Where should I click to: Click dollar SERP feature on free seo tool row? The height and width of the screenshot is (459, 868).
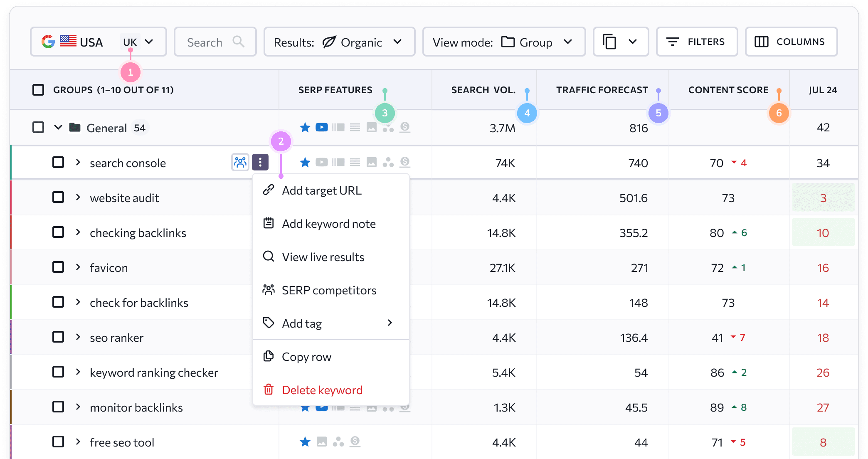(355, 442)
